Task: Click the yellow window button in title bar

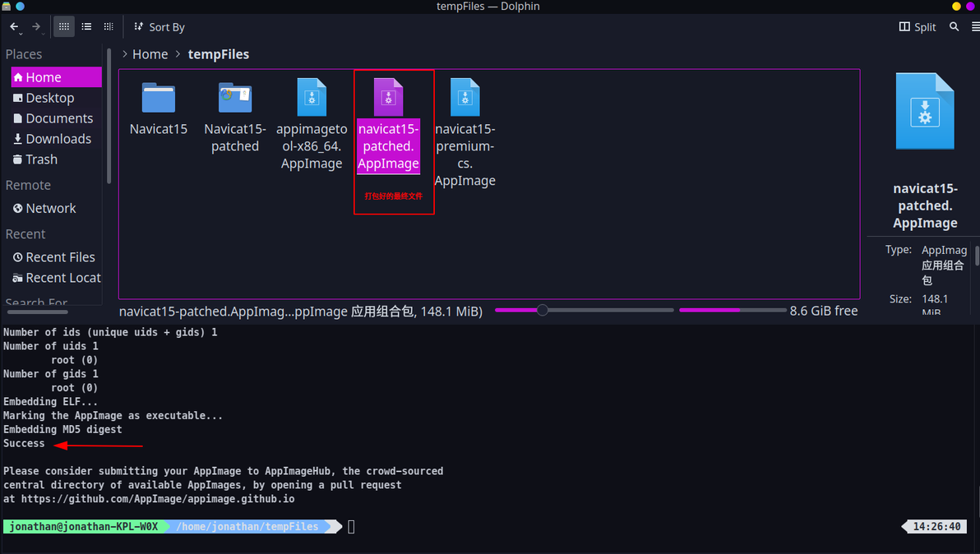Action: [x=956, y=7]
